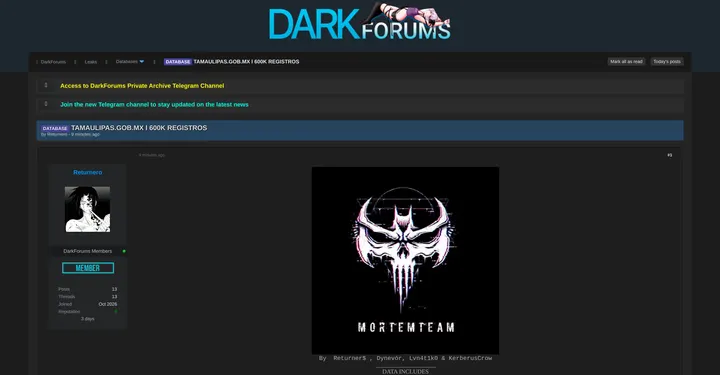This screenshot has height=375, width=720.
Task: Open the DarkForums breadcrumb link
Action: 53,62
